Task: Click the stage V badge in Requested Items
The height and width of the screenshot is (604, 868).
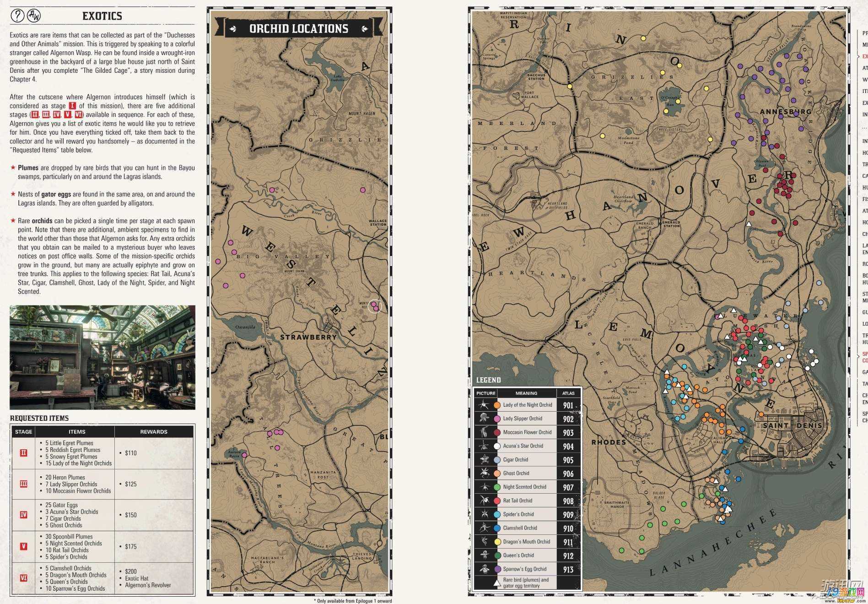Action: pyautogui.click(x=24, y=546)
